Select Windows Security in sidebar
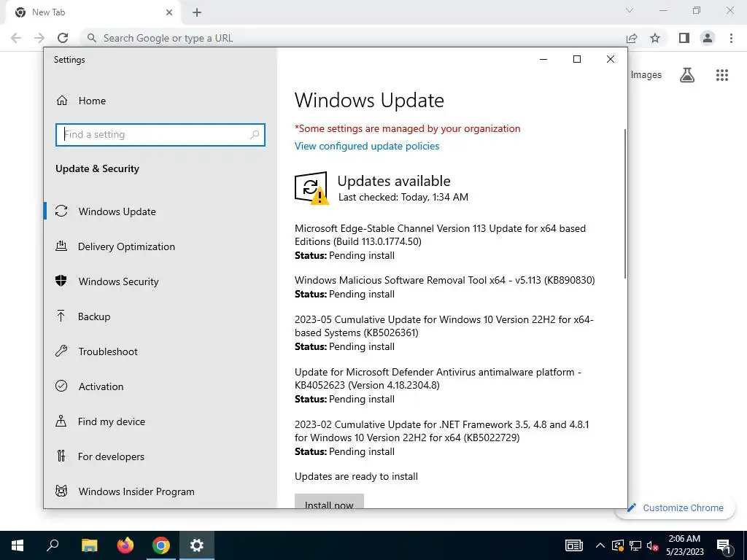Viewport: 747px width, 560px height. click(118, 281)
